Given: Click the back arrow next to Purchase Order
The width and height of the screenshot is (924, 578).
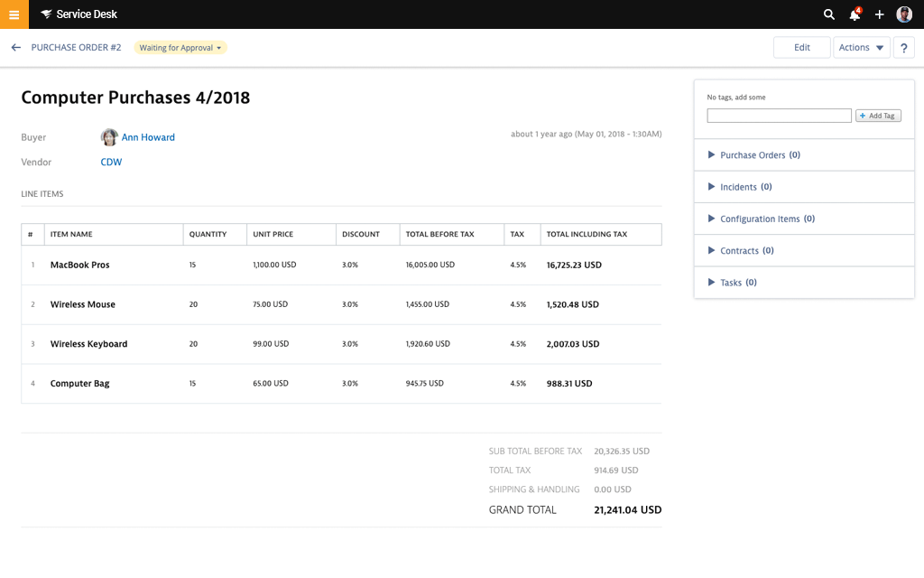Looking at the screenshot, I should (x=15, y=47).
